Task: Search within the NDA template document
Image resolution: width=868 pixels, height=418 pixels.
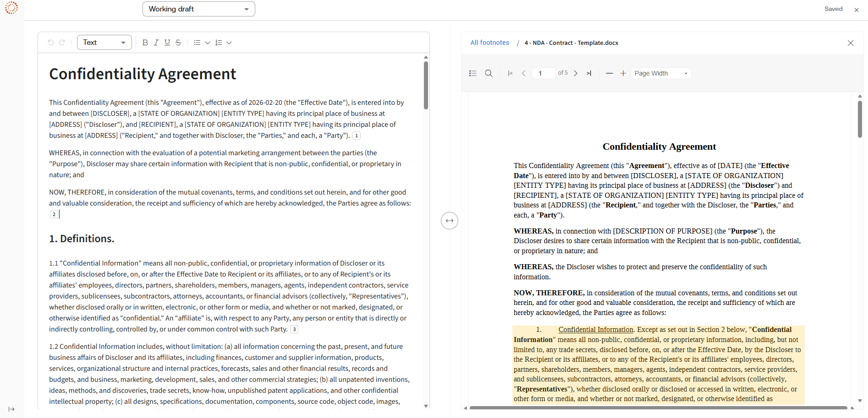Action: pyautogui.click(x=489, y=73)
